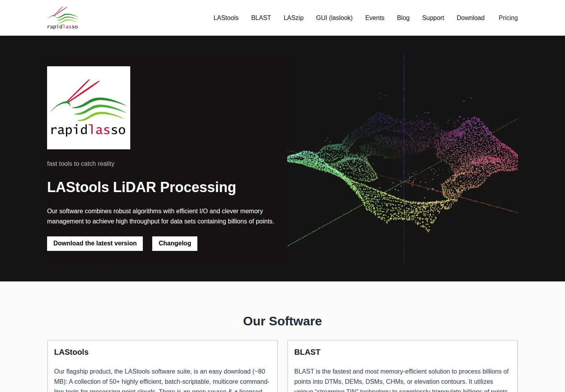The height and width of the screenshot is (392, 565).
Task: Select GUI (laslook) in the navigation
Action: pos(334,18)
